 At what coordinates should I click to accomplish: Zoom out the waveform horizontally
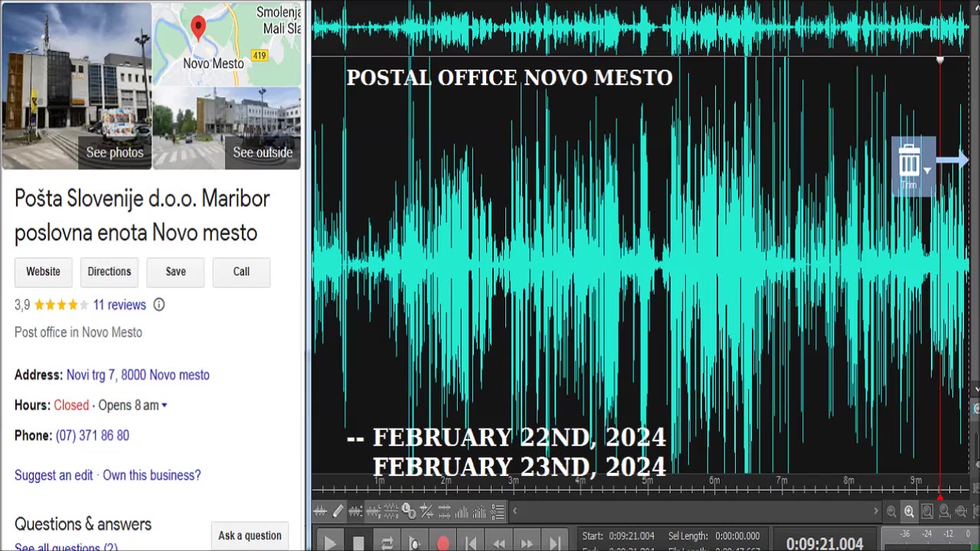[892, 511]
